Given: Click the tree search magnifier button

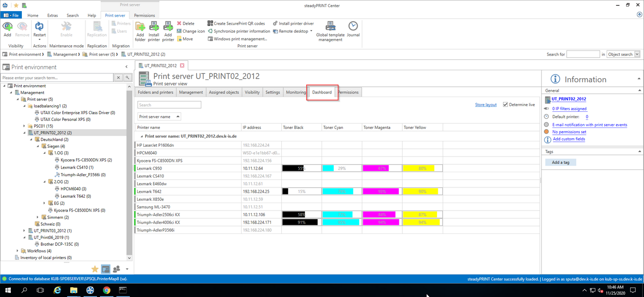Looking at the screenshot, I should pyautogui.click(x=127, y=78).
